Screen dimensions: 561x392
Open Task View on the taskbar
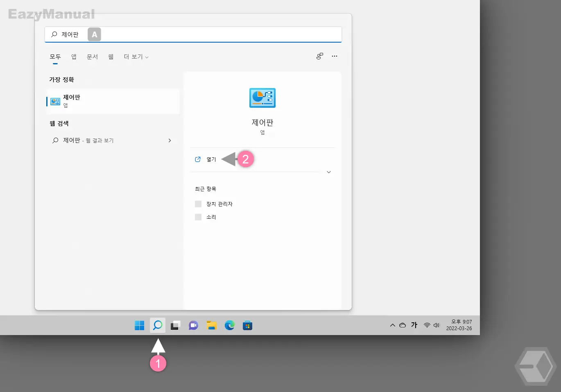[175, 325]
